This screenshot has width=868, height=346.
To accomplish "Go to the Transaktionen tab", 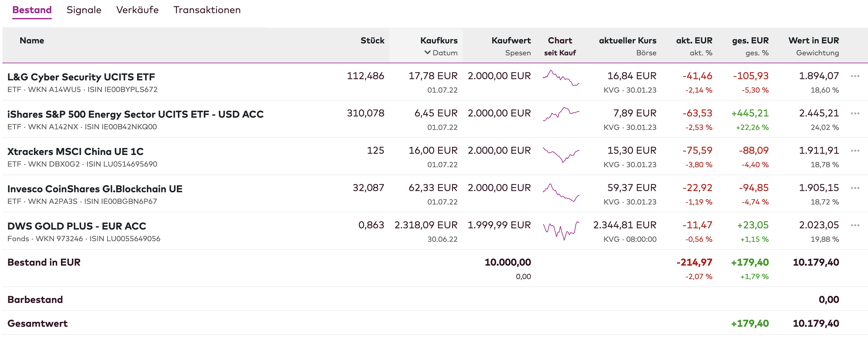I will tap(207, 10).
